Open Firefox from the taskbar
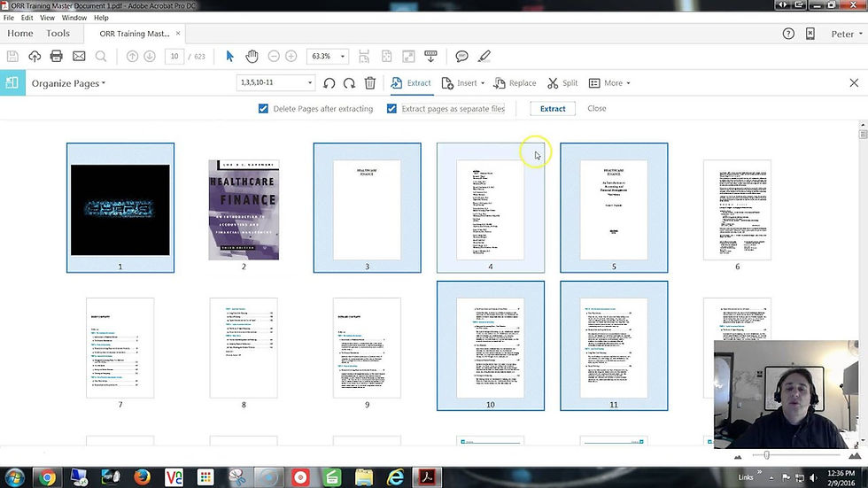The image size is (868, 488). [x=143, y=477]
